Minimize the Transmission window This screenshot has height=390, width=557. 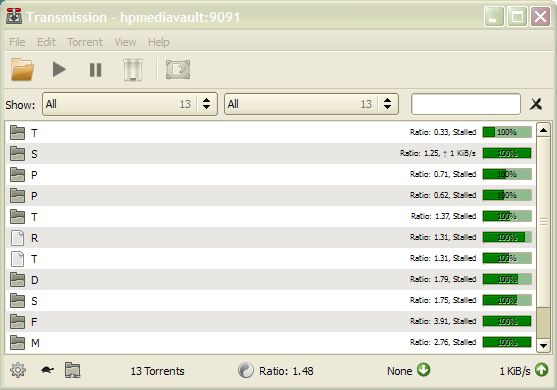click(x=494, y=17)
